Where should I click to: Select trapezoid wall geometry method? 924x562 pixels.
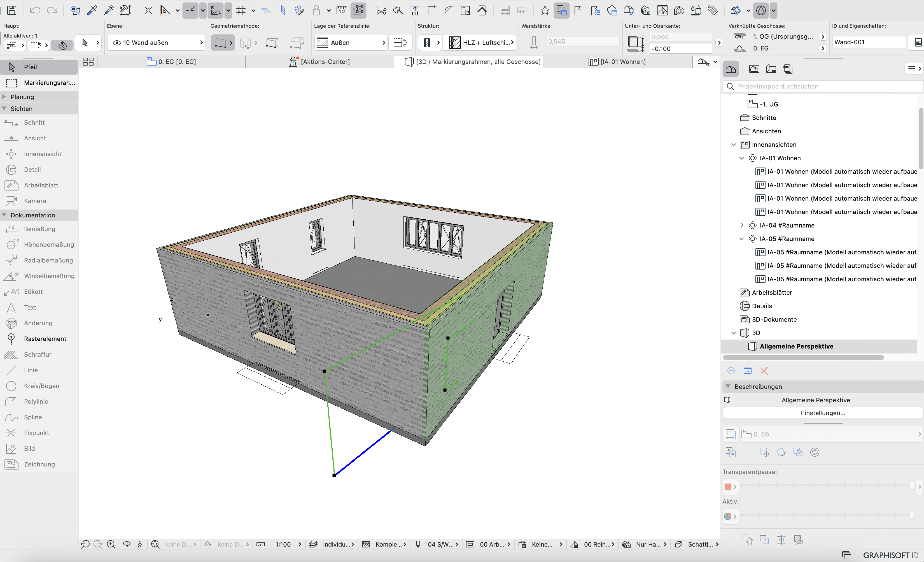(272, 43)
